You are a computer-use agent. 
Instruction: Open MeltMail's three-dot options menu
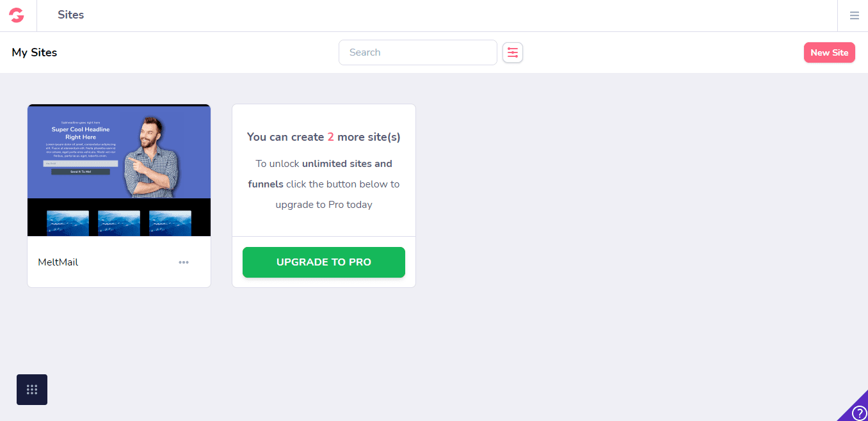[x=184, y=262]
